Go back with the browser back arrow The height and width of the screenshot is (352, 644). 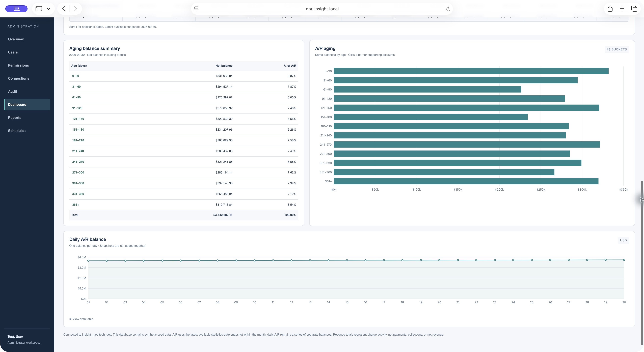click(64, 9)
